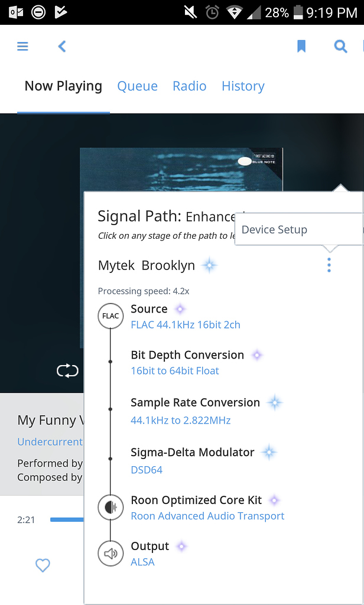This screenshot has height=605, width=364.
Task: Open search from the top bar
Action: point(340,46)
